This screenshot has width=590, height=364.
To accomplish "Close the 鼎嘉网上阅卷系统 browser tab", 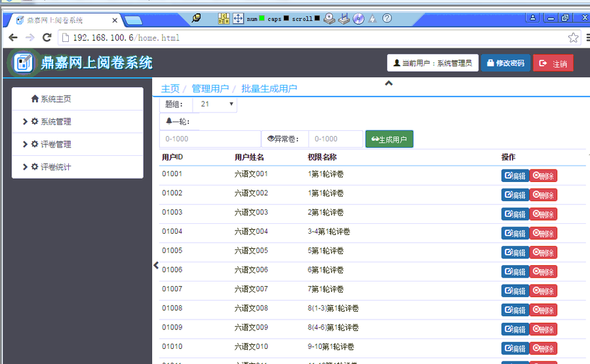I will click(115, 20).
